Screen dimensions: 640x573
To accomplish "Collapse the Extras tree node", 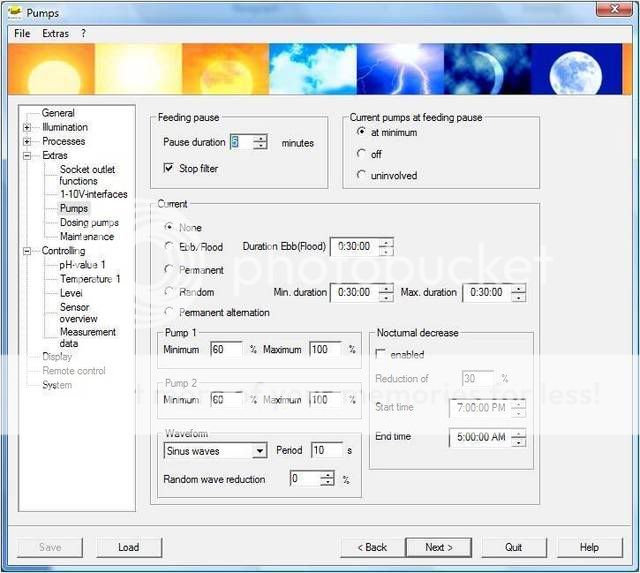I will [27, 155].
